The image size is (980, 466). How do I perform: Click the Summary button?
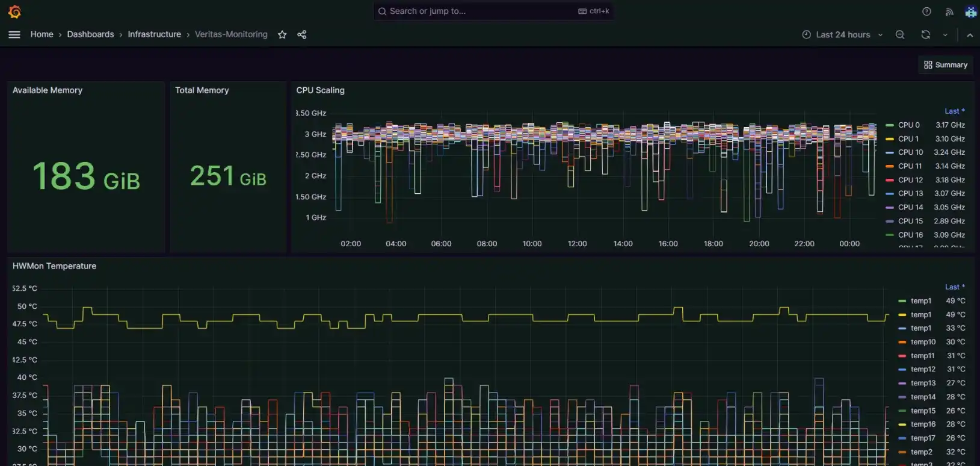click(x=946, y=65)
